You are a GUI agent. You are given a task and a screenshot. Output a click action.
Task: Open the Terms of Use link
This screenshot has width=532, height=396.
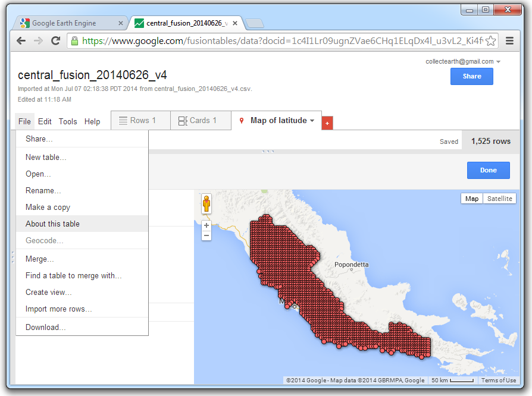(x=499, y=381)
